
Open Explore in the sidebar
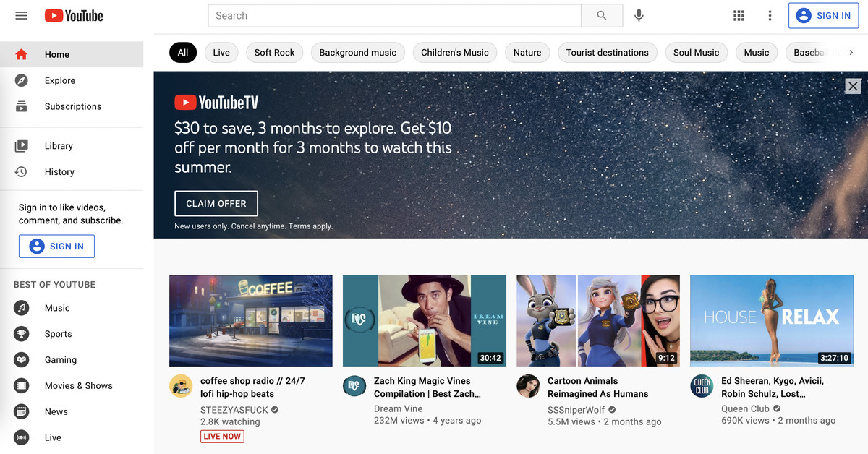pyautogui.click(x=59, y=80)
